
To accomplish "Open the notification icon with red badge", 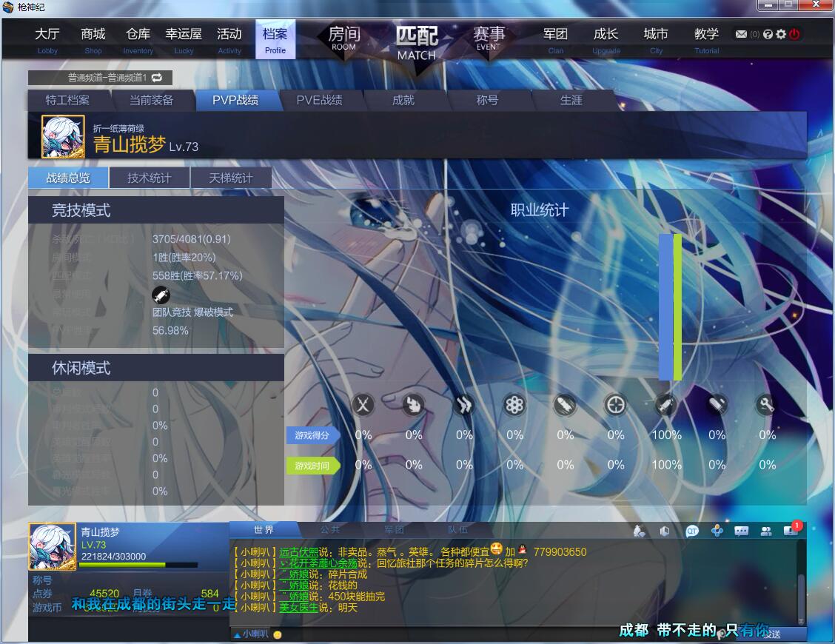I will tap(791, 529).
